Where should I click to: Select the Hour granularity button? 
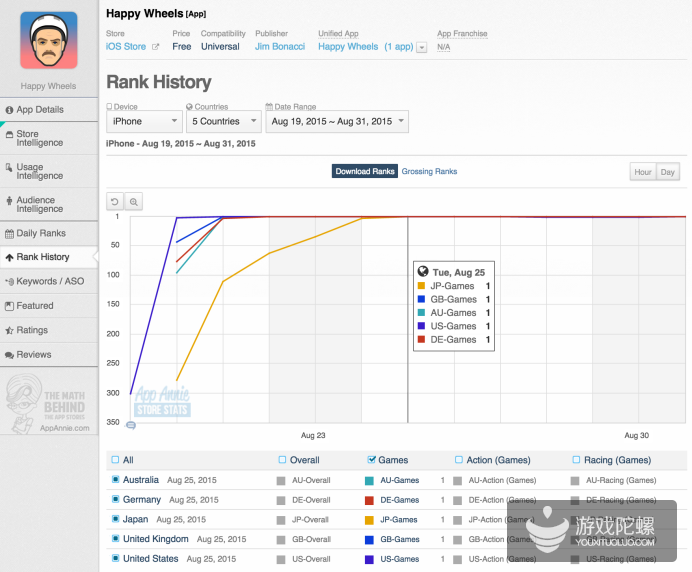[642, 172]
